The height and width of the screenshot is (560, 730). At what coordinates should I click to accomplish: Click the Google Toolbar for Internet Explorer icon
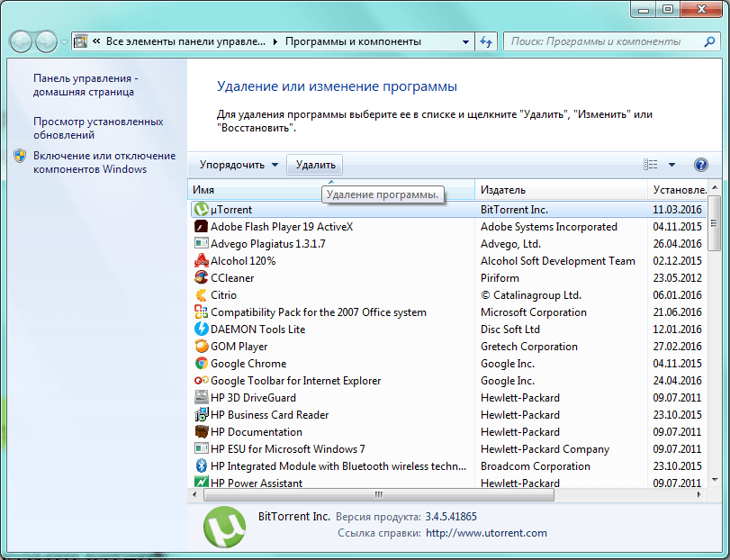pos(201,380)
